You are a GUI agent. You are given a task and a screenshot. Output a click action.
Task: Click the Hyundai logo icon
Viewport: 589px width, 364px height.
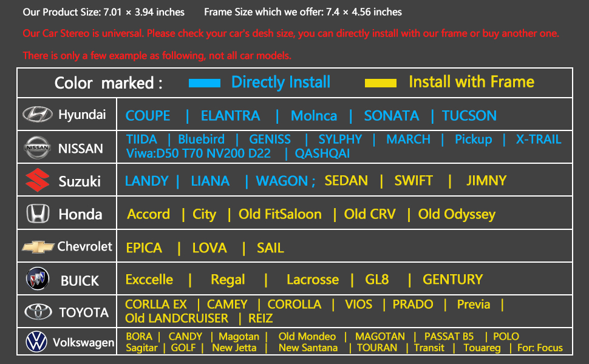click(37, 114)
